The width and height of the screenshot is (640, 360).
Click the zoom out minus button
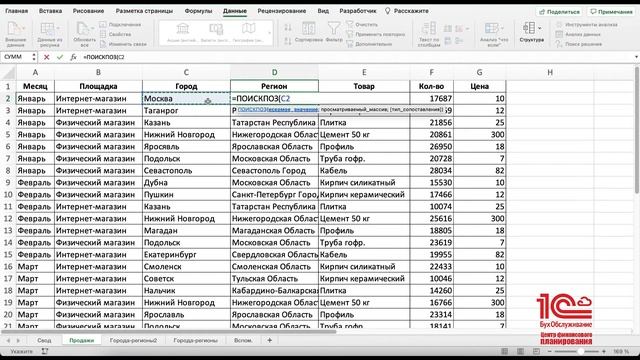click(549, 351)
